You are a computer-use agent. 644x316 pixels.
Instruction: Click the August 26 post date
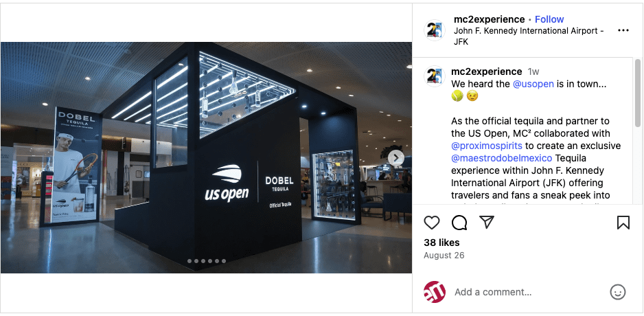(x=444, y=256)
